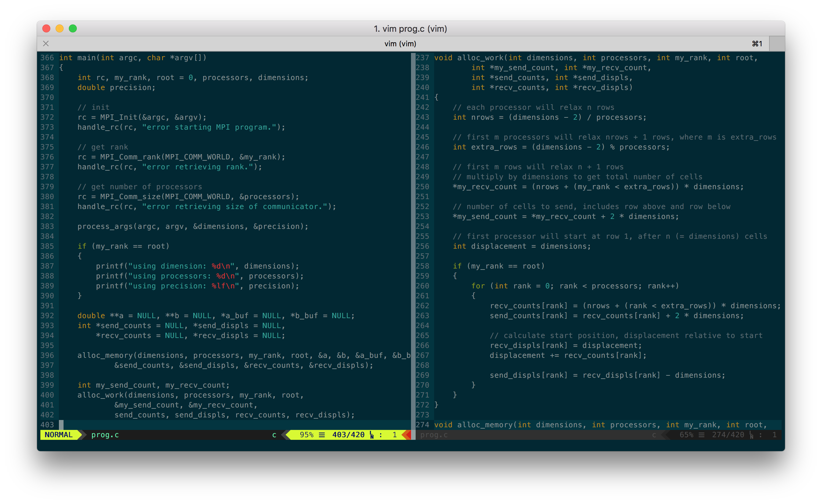Click the red warning arrow in the left status line
This screenshot has height=504, width=822.
(x=406, y=435)
